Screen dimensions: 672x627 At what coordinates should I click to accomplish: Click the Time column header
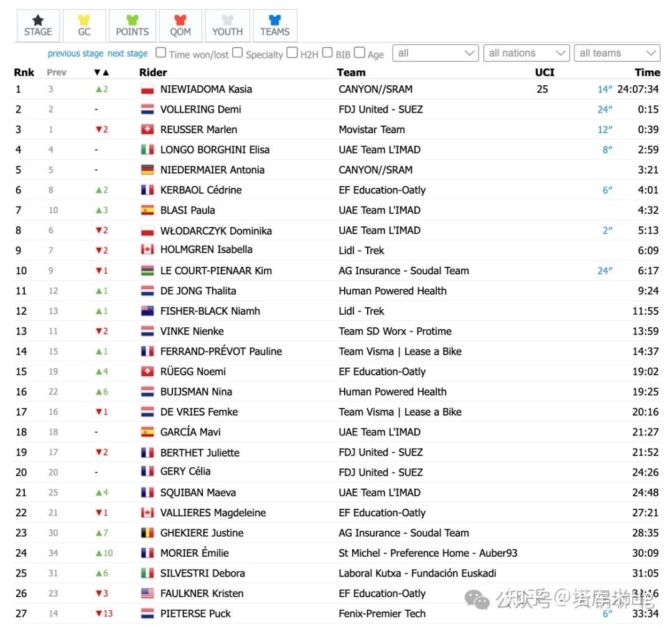point(647,72)
